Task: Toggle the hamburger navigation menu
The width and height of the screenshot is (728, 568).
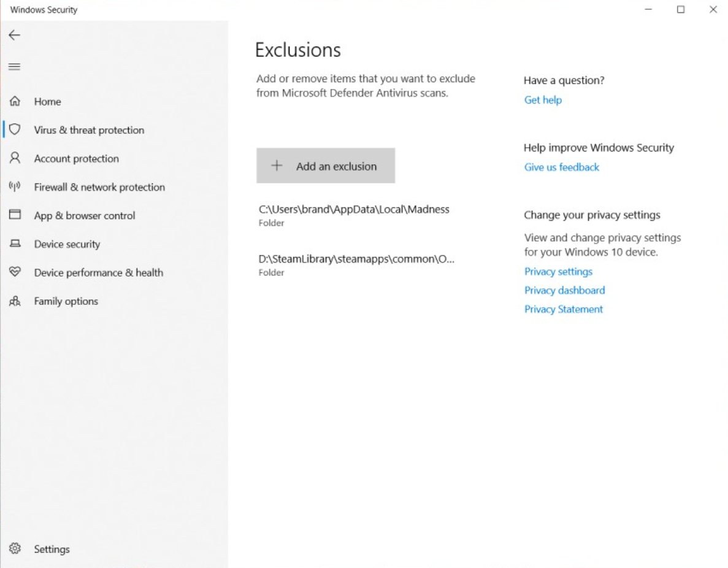Action: [14, 67]
